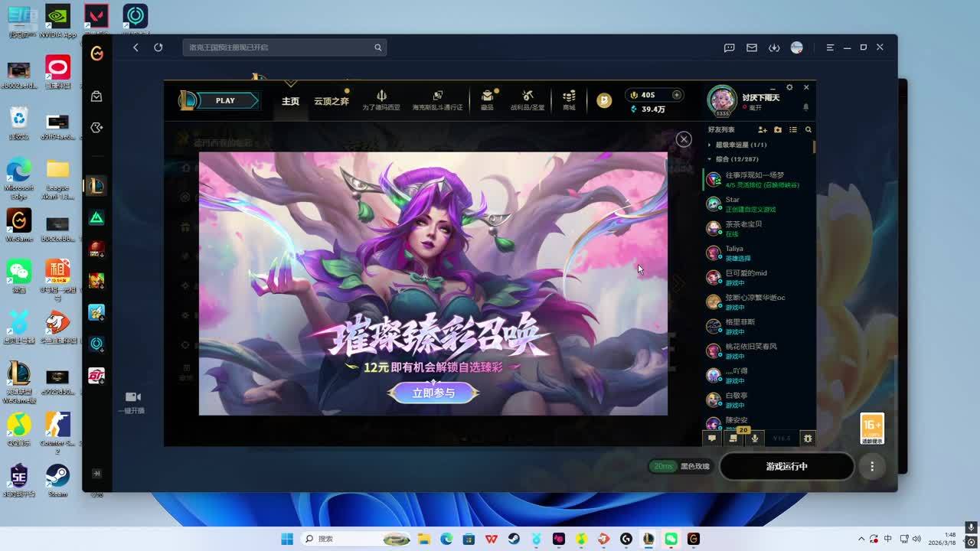980x551 pixels.
Task: Click the gold round coin icon in navbar
Action: (x=604, y=100)
